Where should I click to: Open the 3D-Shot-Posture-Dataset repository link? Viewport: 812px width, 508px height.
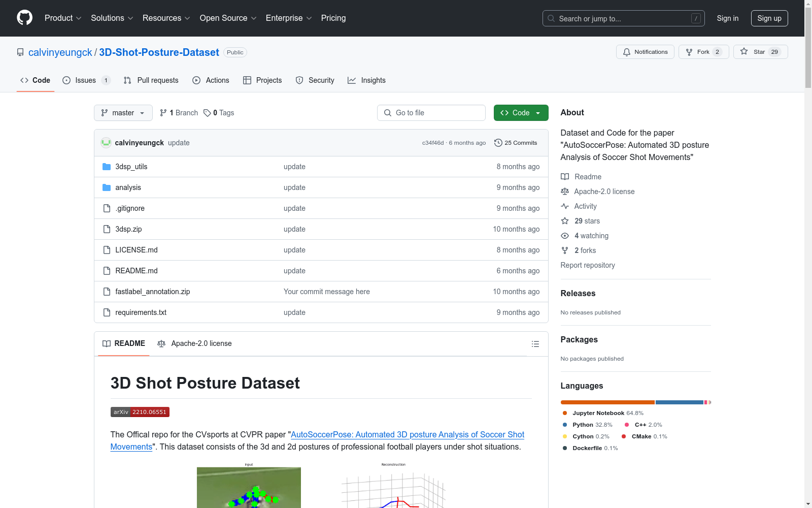coord(159,52)
